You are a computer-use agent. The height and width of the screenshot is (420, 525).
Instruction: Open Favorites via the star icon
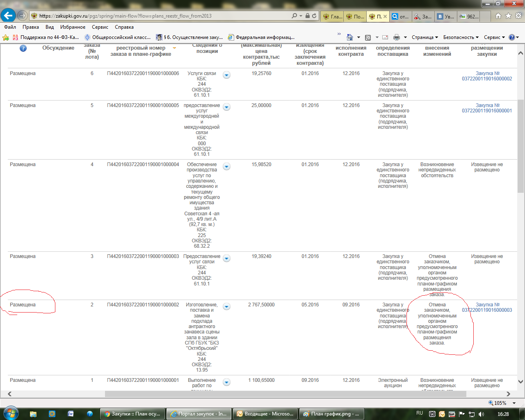point(508,16)
